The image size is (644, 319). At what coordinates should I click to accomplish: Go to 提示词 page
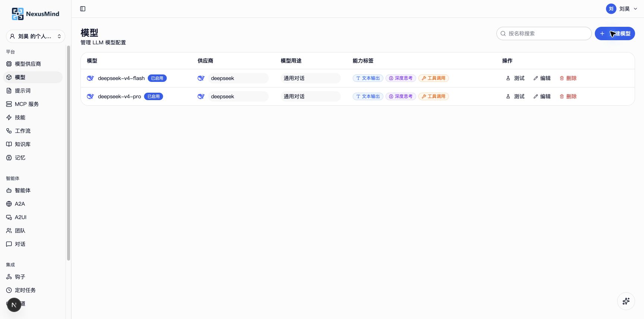[33, 91]
